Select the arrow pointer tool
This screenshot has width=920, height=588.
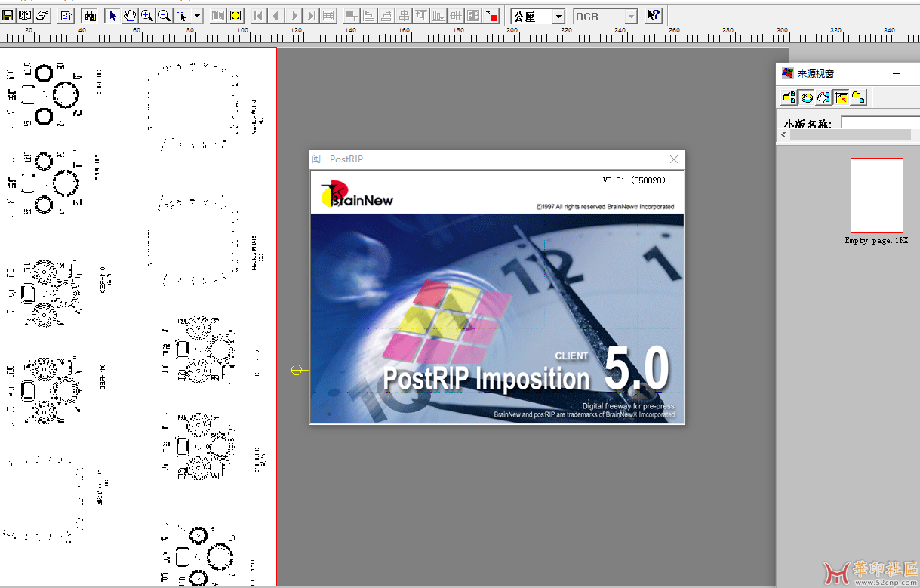112,15
